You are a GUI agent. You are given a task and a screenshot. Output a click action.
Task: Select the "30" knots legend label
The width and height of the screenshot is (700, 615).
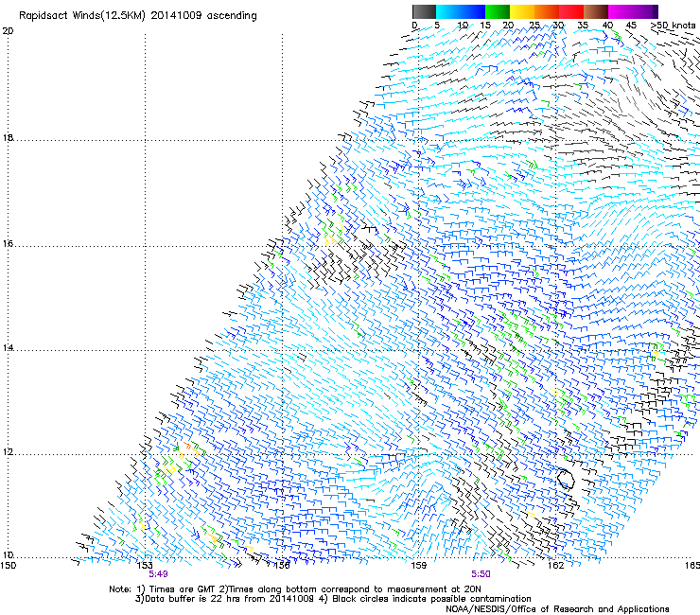(558, 26)
